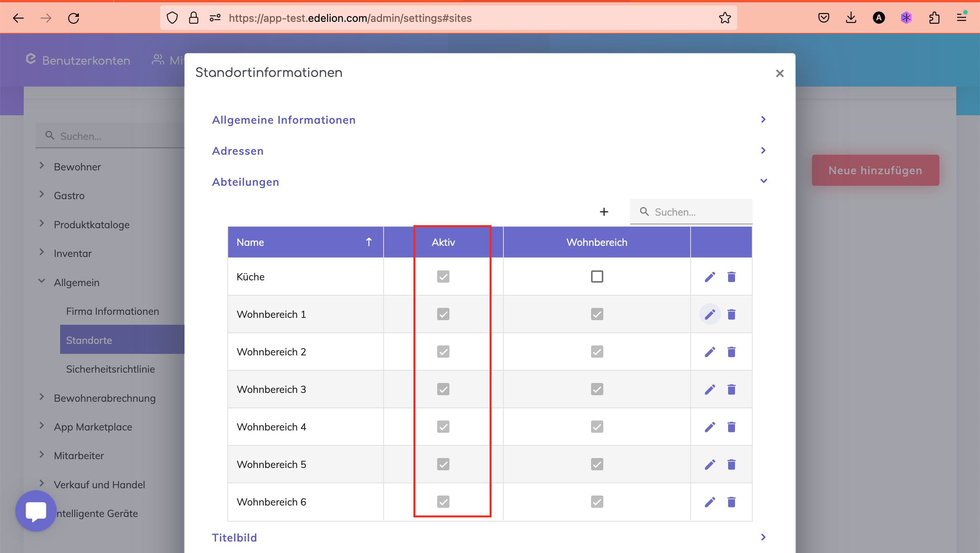Screen dimensions: 980x553
Task: Collapse the Abteilungen section
Action: [763, 181]
